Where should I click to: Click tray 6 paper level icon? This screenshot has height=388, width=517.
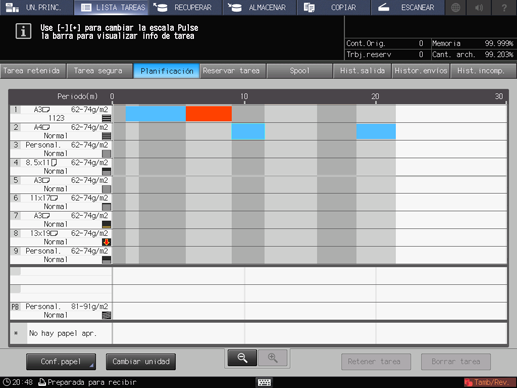106,206
